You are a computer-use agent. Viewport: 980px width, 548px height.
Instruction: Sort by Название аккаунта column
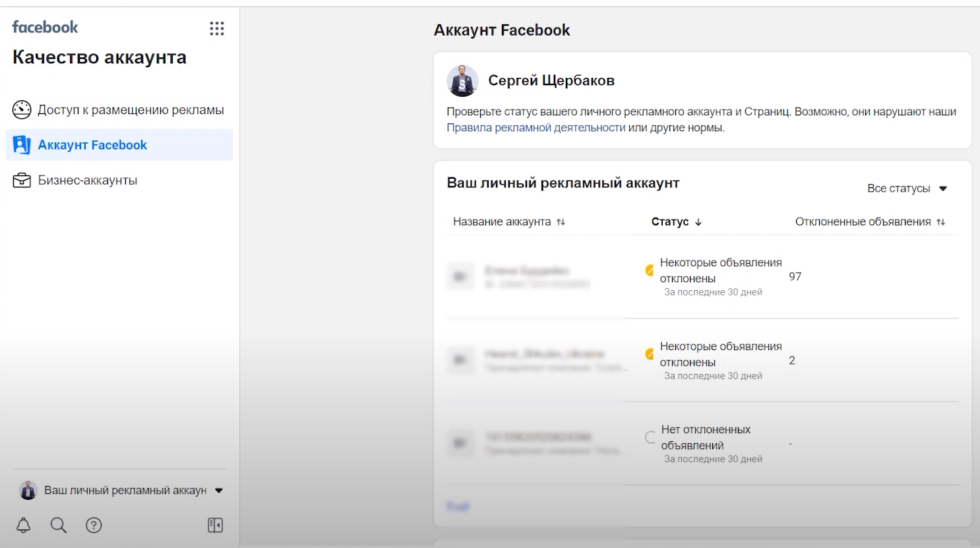click(509, 222)
